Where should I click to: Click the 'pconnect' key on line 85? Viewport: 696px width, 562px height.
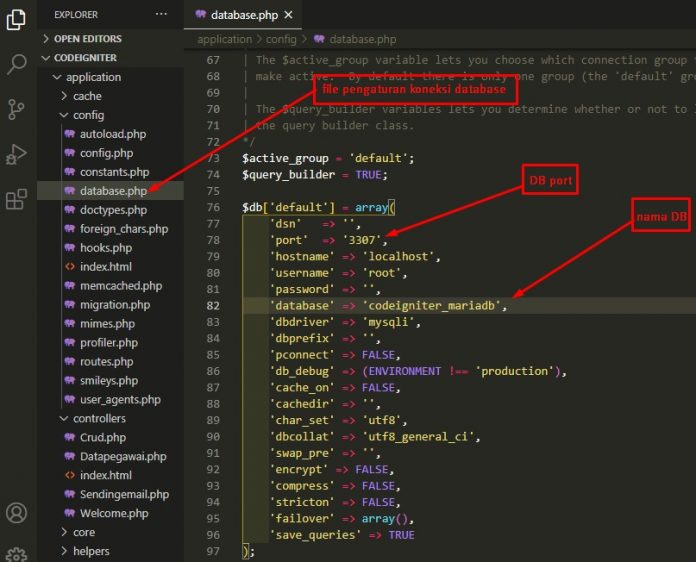click(x=302, y=355)
